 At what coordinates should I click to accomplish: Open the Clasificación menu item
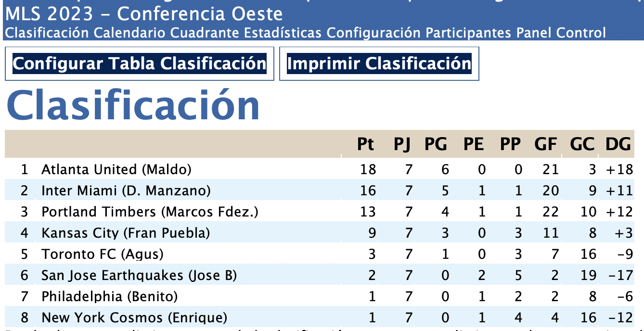[x=47, y=33]
